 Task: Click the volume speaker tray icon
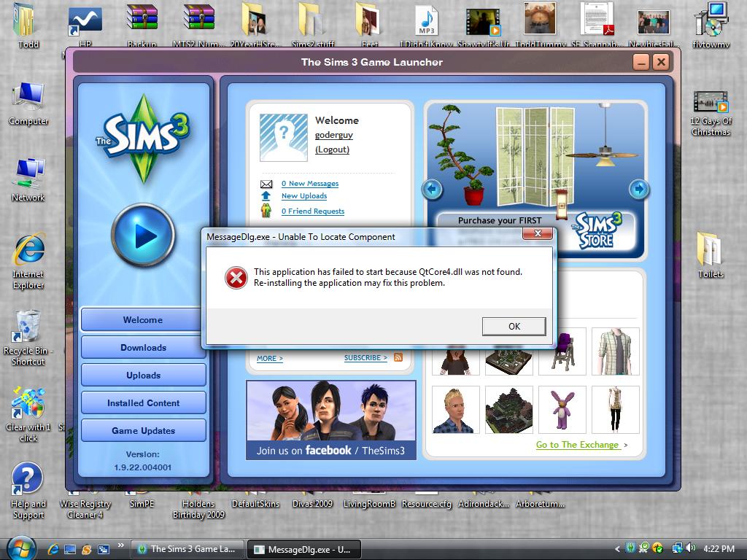coord(690,548)
